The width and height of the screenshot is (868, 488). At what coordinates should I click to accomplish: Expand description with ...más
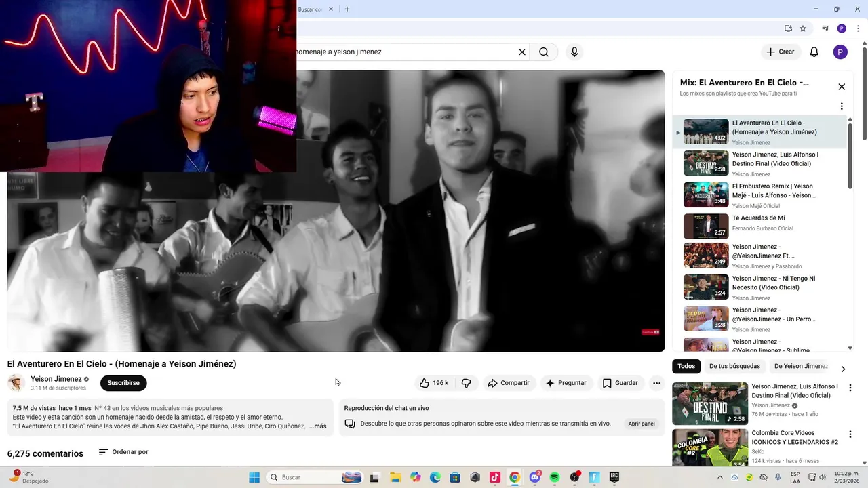tap(317, 426)
